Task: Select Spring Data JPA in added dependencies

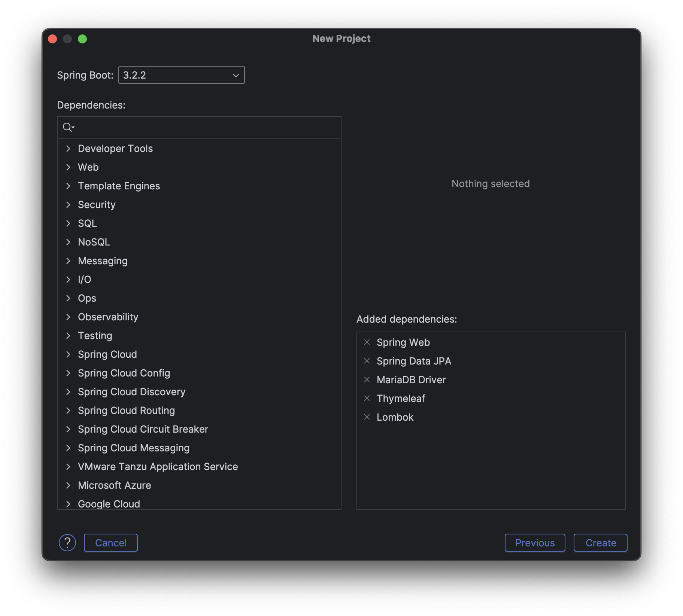Action: click(x=414, y=361)
